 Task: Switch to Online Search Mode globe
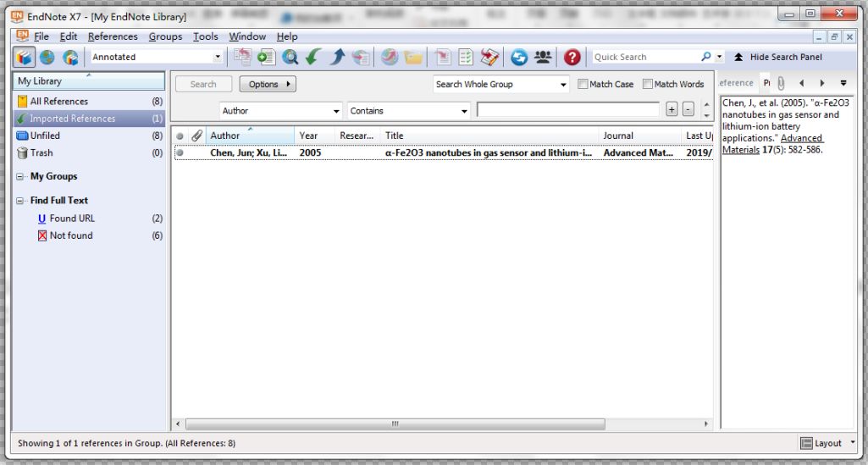click(47, 57)
